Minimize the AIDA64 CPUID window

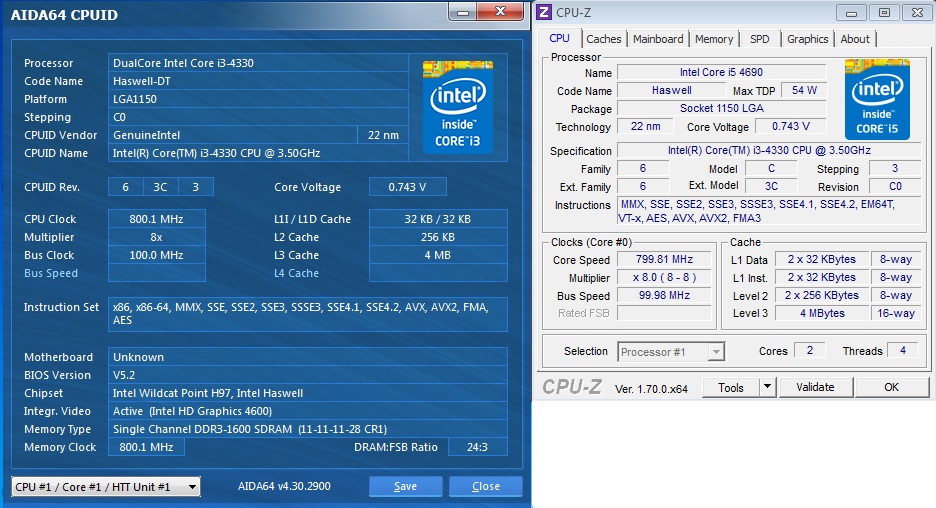pyautogui.click(x=462, y=12)
